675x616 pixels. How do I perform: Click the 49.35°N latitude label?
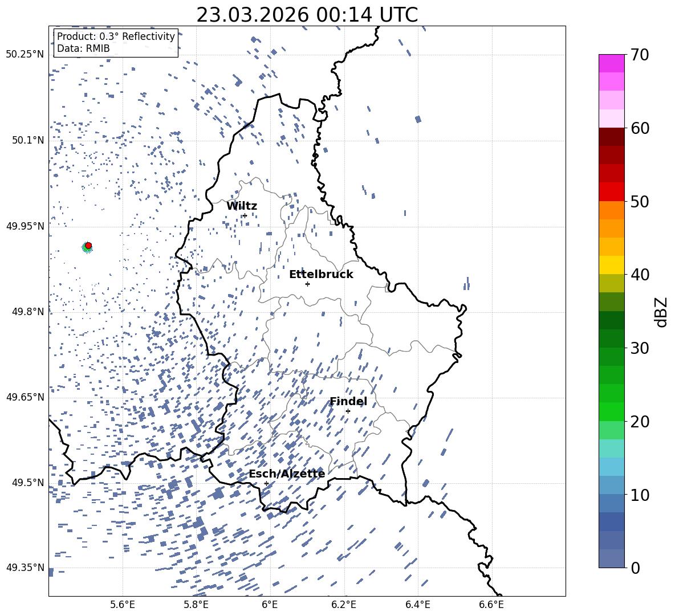(25, 568)
